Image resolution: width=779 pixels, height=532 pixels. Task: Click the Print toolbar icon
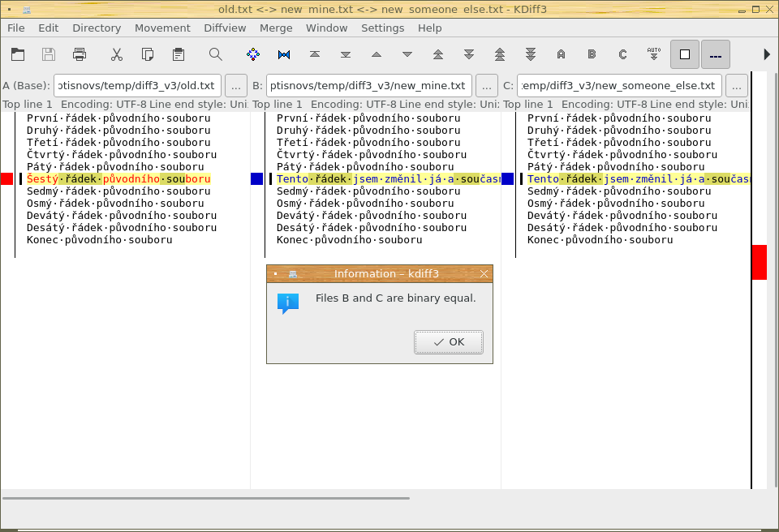(80, 54)
